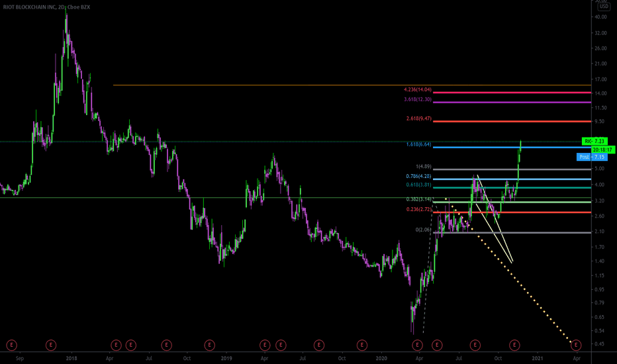Click the earnings marker left of the Sep label

(11, 345)
